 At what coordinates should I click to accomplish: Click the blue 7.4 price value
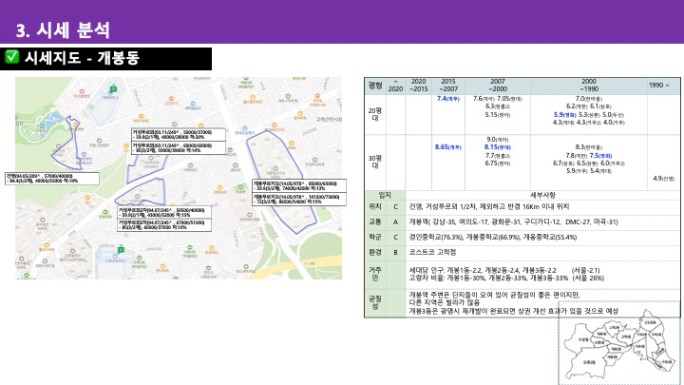(x=448, y=99)
